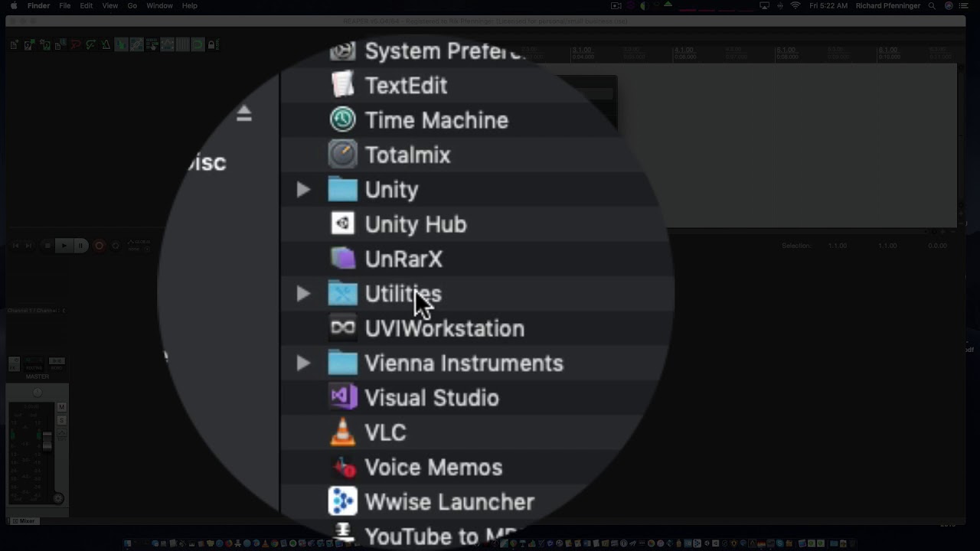Go to project start in REAPER transport
Image resolution: width=980 pixels, height=551 pixels.
tap(15, 246)
